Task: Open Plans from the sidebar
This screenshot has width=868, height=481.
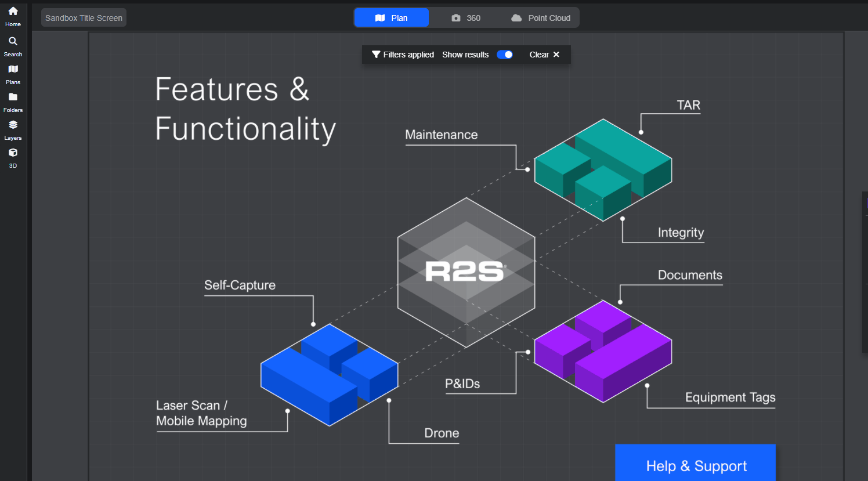Action: tap(13, 75)
